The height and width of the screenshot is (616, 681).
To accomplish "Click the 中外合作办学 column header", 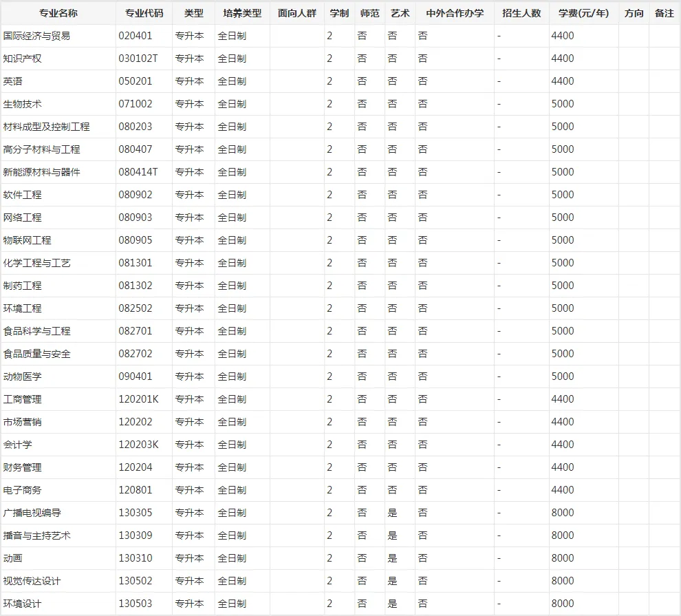I will pos(455,13).
